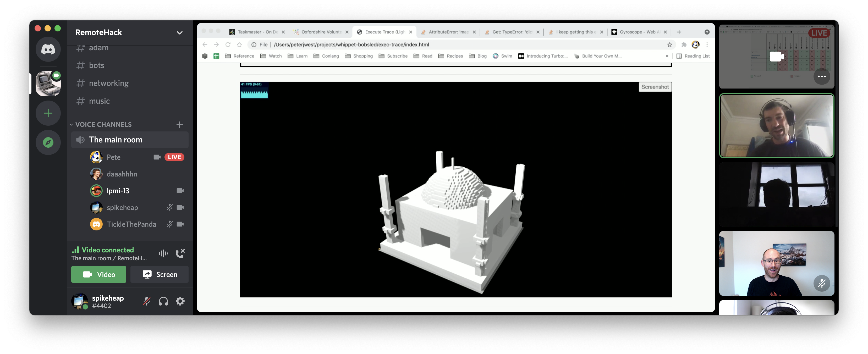The width and height of the screenshot is (868, 354).
Task: Open more options on LIVE stream tile
Action: pyautogui.click(x=821, y=76)
